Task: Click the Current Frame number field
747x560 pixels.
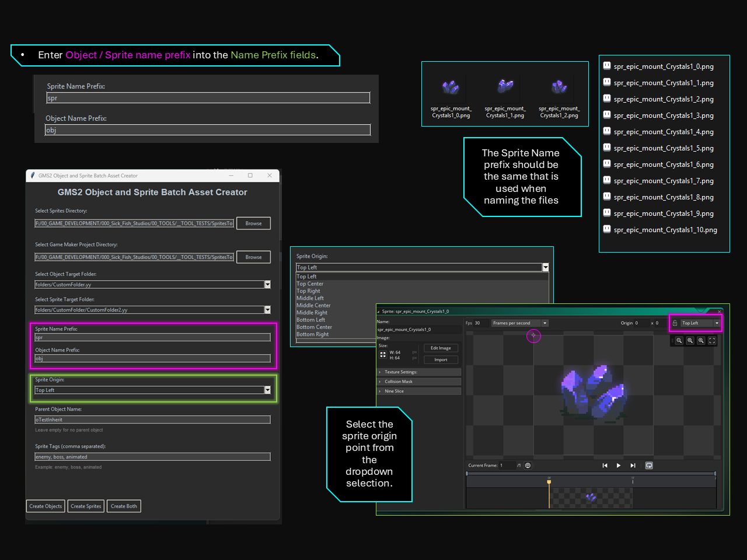Action: click(x=507, y=466)
